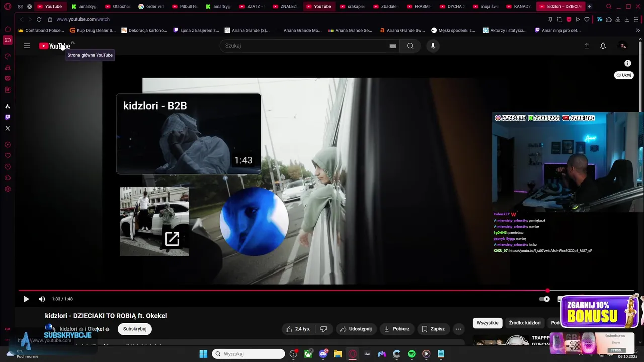Open Opera snapshot tool icon

[559, 19]
